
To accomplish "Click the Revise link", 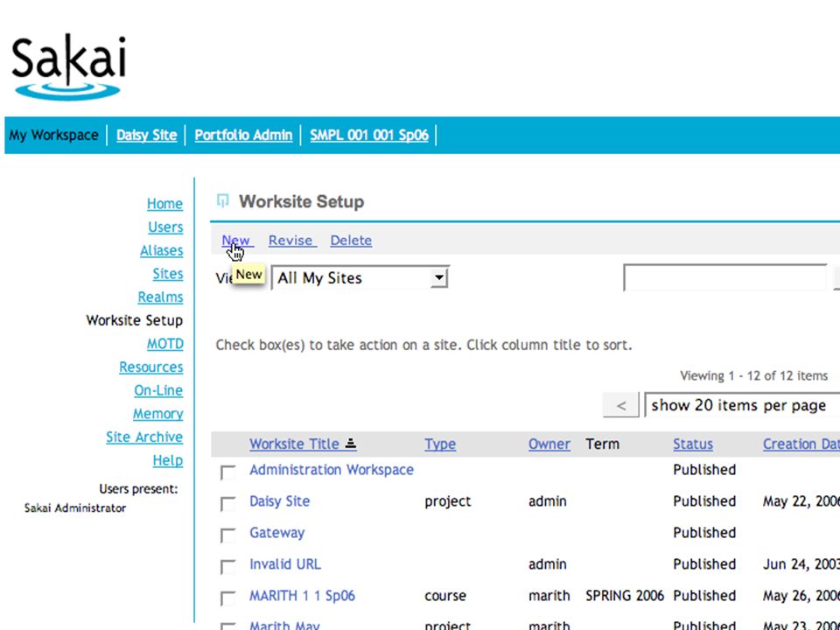I will click(x=292, y=240).
